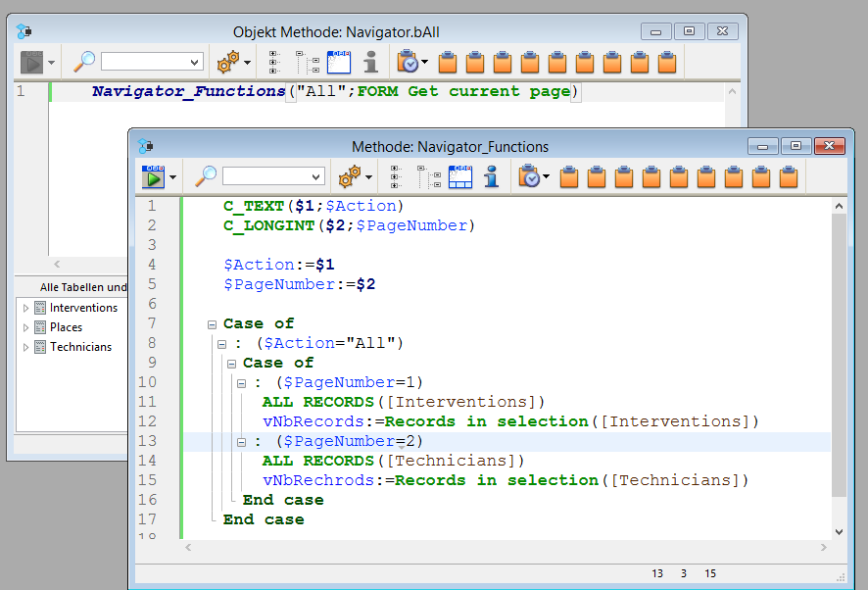Click the blue info icon in Navigator_Functions toolbar

(492, 176)
